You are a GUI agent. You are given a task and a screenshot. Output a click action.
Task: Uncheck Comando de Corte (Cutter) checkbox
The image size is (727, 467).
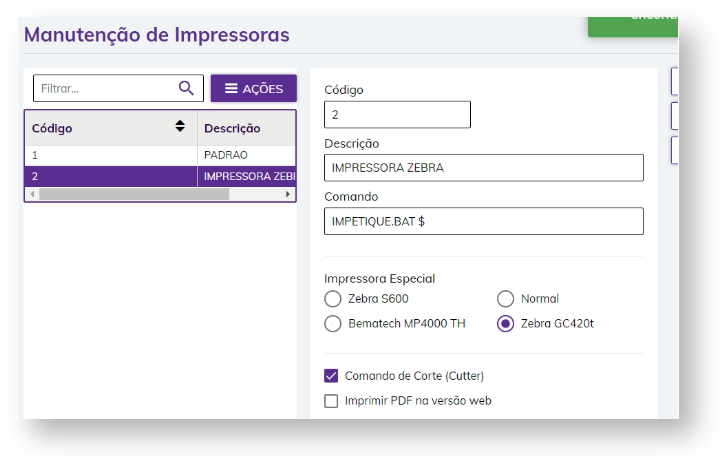(x=332, y=376)
